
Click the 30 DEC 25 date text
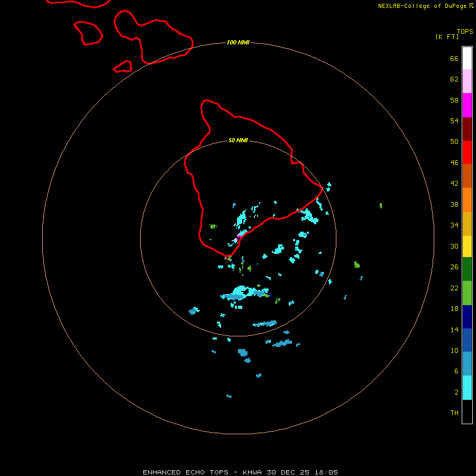tap(288, 472)
